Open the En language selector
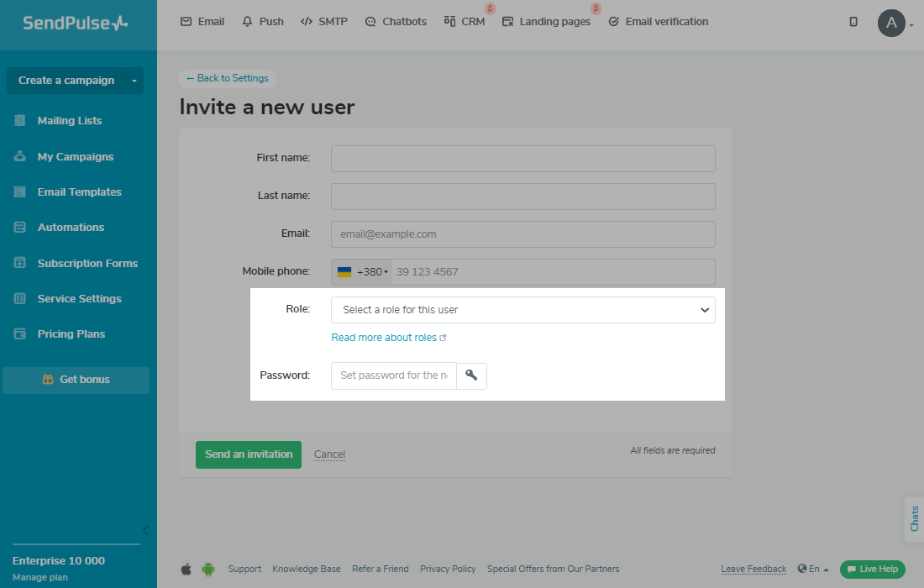This screenshot has width=924, height=588. [813, 569]
